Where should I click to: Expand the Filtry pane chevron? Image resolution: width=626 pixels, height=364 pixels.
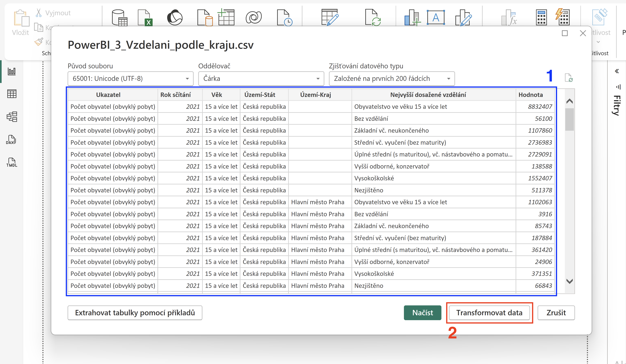pyautogui.click(x=617, y=71)
